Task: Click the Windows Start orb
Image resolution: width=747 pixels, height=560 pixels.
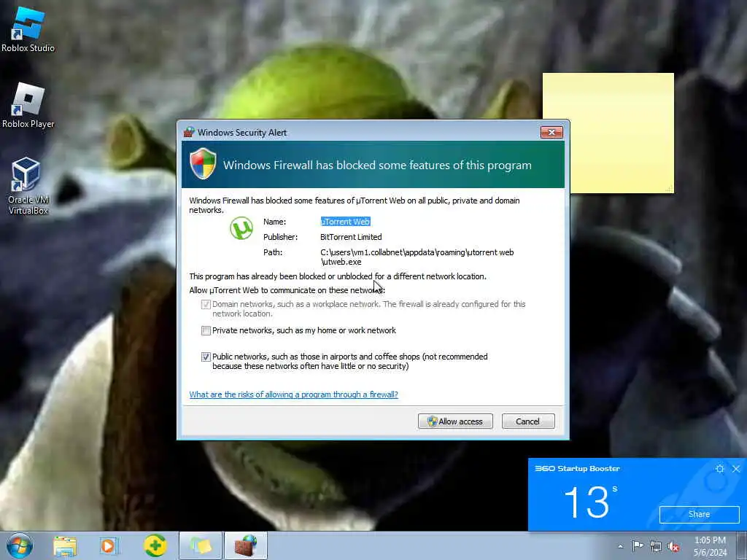Action: coord(19,545)
